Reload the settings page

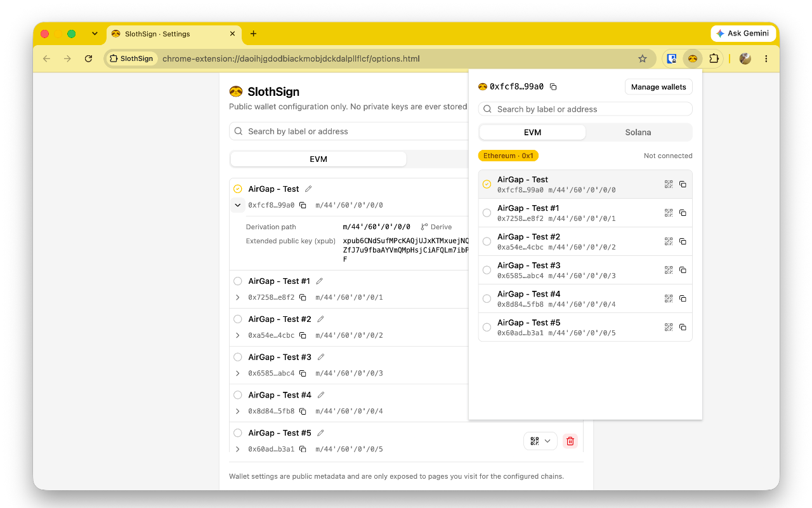click(89, 58)
